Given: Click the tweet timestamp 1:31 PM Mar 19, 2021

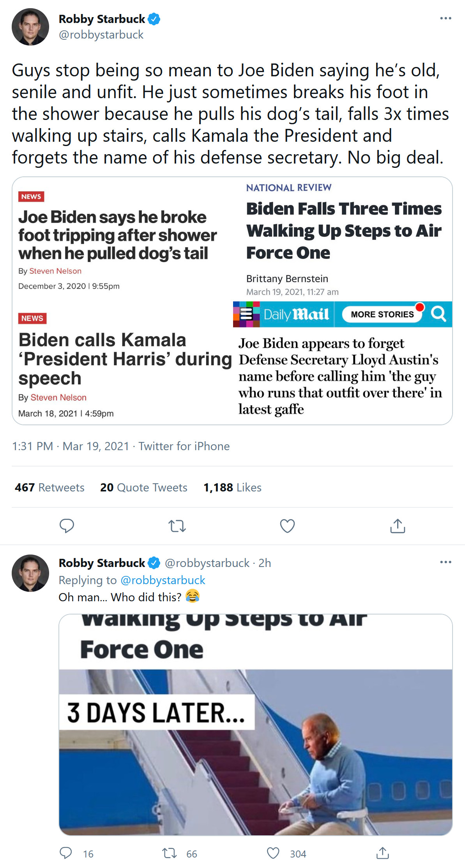Looking at the screenshot, I should (x=70, y=446).
